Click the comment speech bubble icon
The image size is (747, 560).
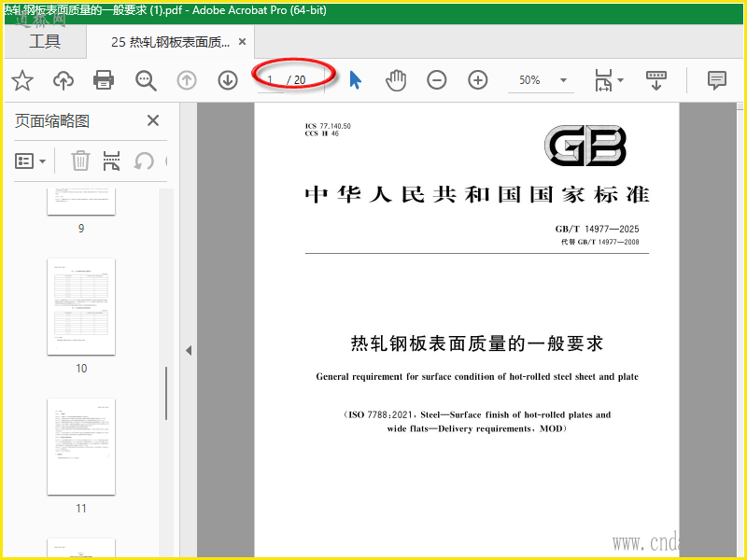[x=717, y=80]
